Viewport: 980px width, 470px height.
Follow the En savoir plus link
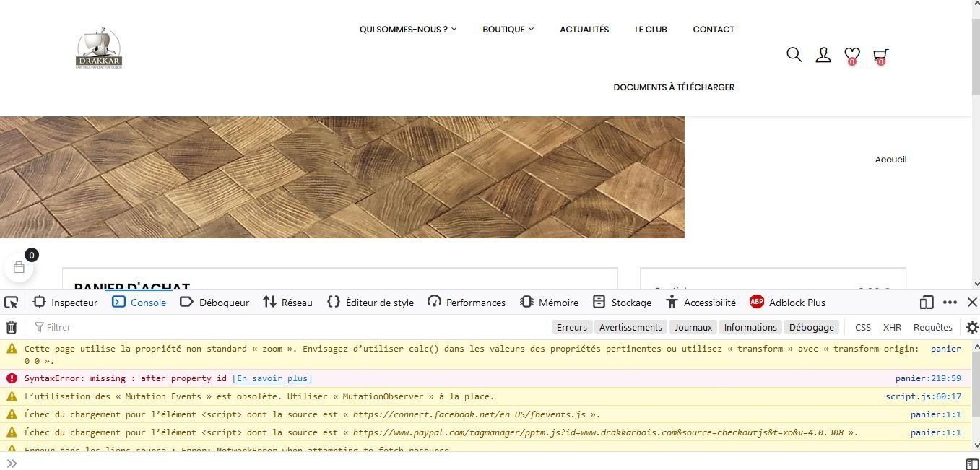(x=272, y=378)
